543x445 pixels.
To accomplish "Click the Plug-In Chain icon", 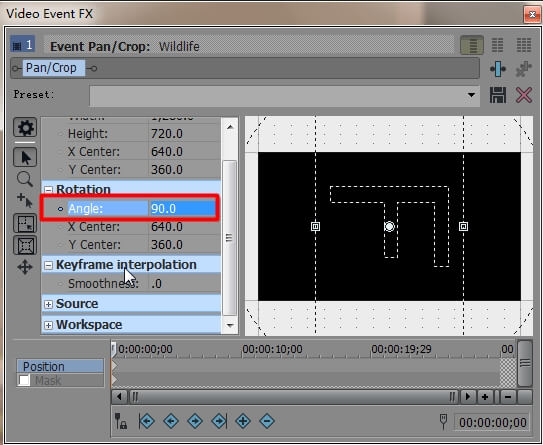I will (498, 69).
